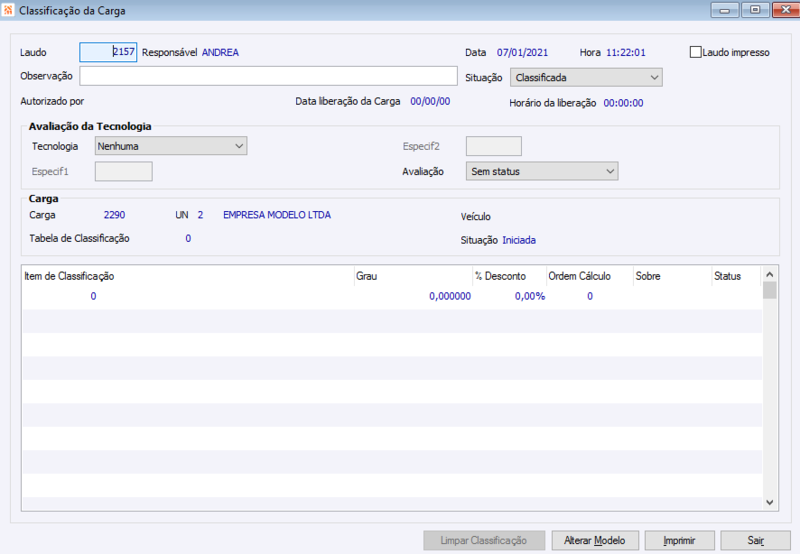This screenshot has height=554, width=800.
Task: Close the Classificação da Carga window
Action: (786, 10)
